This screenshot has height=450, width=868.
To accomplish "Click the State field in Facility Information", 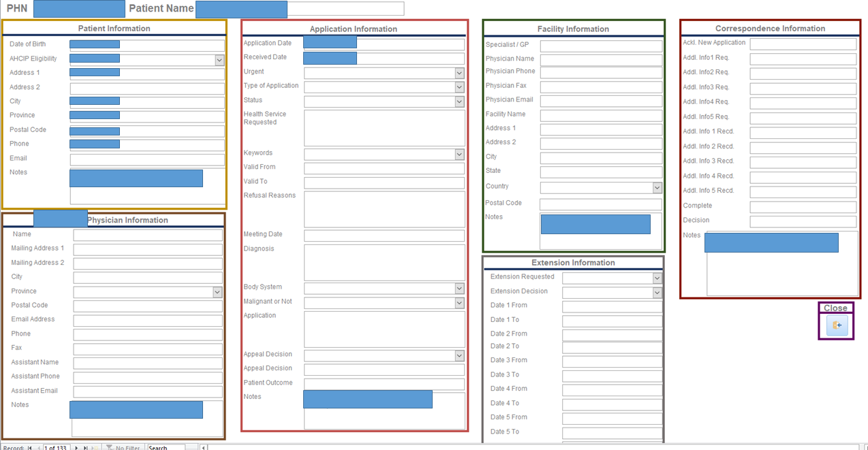I will tap(601, 172).
